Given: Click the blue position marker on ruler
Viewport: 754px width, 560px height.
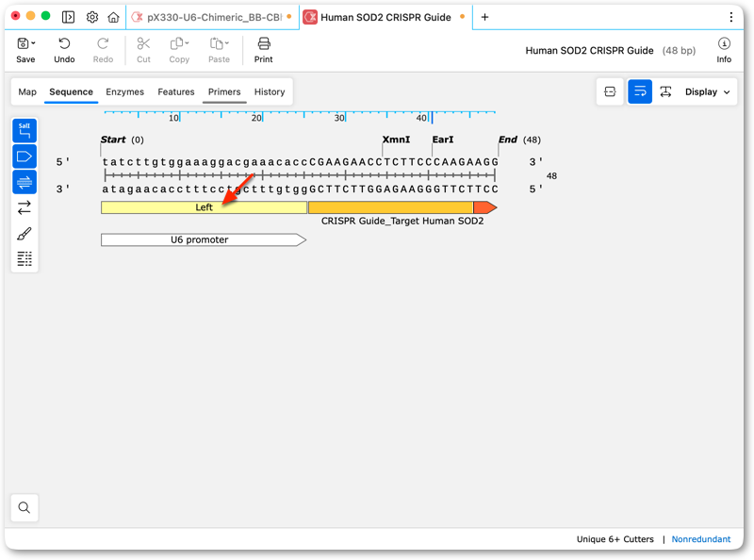Looking at the screenshot, I should click(x=432, y=117).
